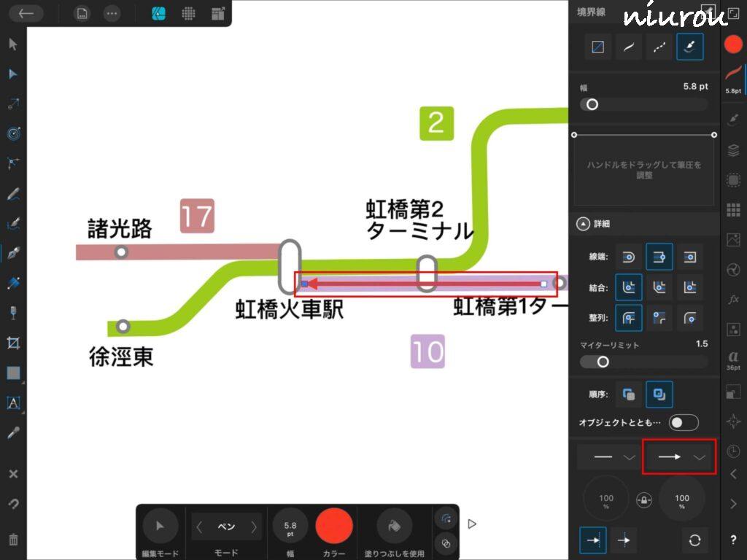Select the Artistic Text tool
The width and height of the screenshot is (747, 560).
[x=13, y=402]
